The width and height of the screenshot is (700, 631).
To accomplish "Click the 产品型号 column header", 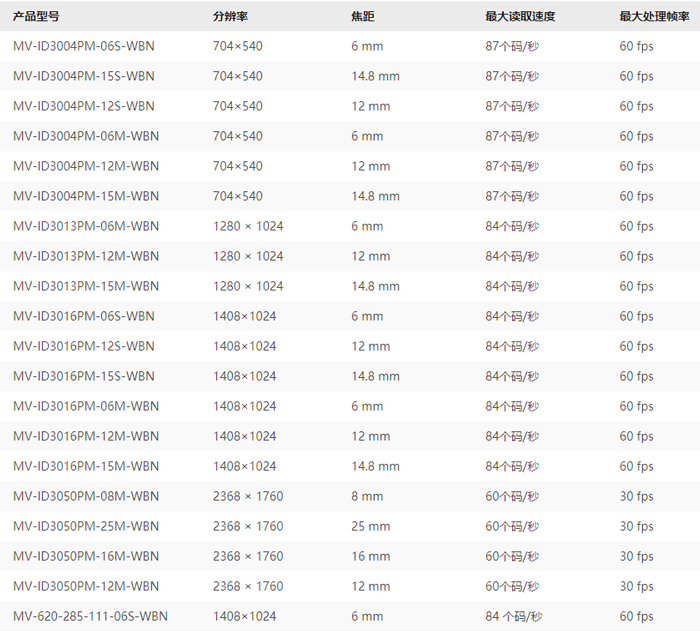I will 37,17.
